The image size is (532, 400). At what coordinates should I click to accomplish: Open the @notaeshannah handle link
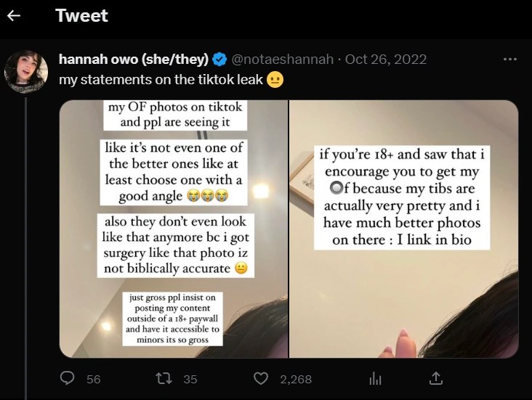point(283,60)
